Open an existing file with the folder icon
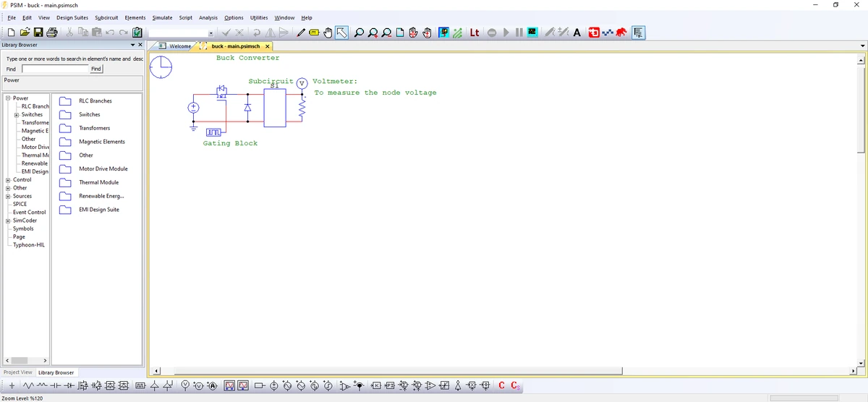Image resolution: width=868 pixels, height=402 pixels. tap(26, 33)
